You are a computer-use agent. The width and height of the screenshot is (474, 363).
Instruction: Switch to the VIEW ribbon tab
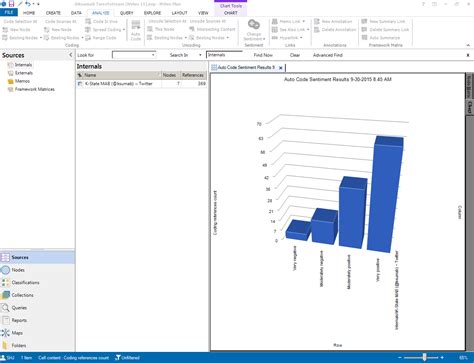pyautogui.click(x=203, y=13)
